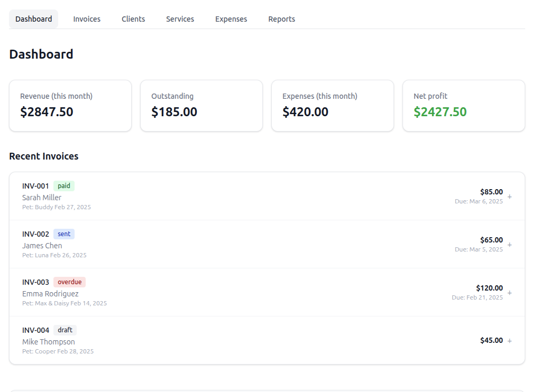This screenshot has width=549, height=392.
Task: Click the Revenue (this month) card
Action: click(x=70, y=106)
